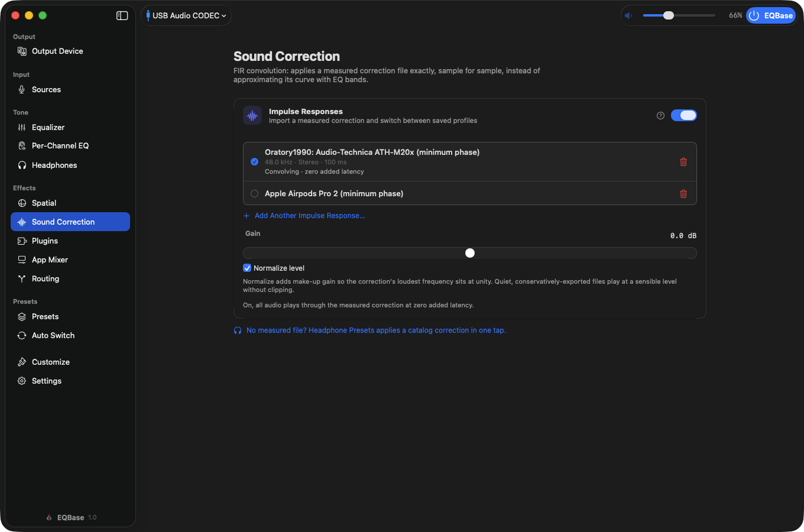This screenshot has width=804, height=532.
Task: Open Settings label in sidebar
Action: [x=47, y=381]
